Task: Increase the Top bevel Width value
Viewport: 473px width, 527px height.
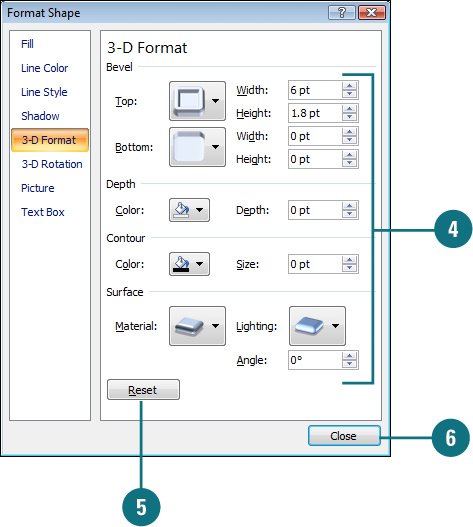Action: [x=350, y=86]
